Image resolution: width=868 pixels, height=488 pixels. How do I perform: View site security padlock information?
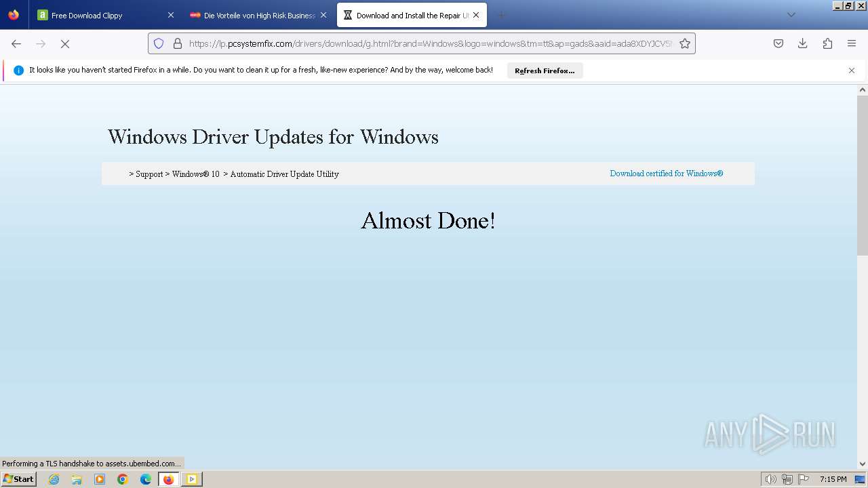click(x=178, y=43)
